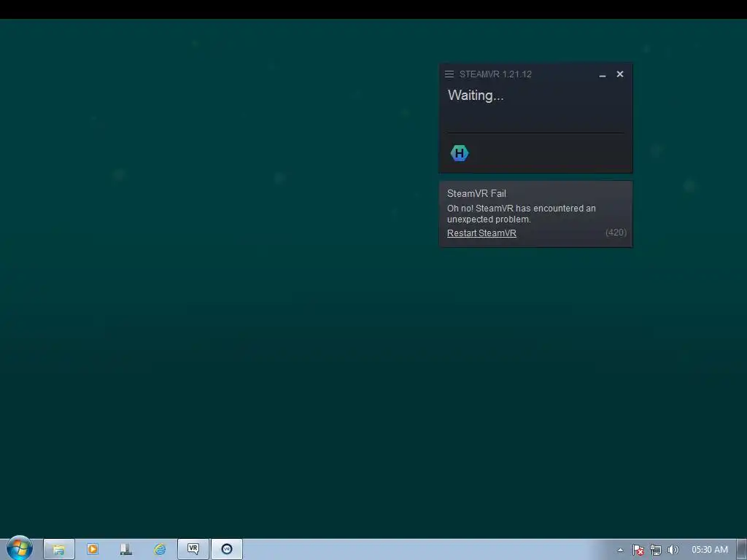Restart SteamVR via the link
The width and height of the screenshot is (747, 560).
click(x=481, y=233)
